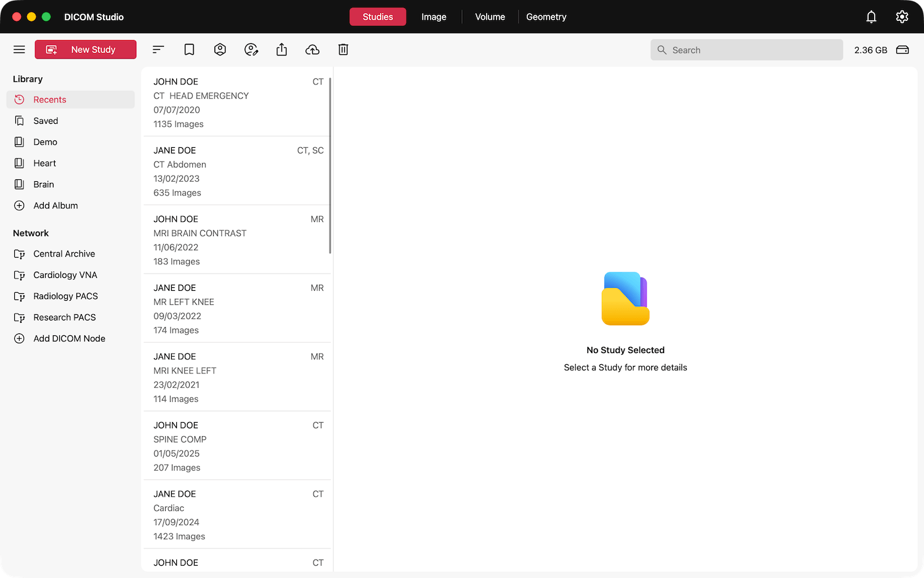The height and width of the screenshot is (578, 924).
Task: Click the Saved bookmark stack icon
Action: pyautogui.click(x=19, y=121)
